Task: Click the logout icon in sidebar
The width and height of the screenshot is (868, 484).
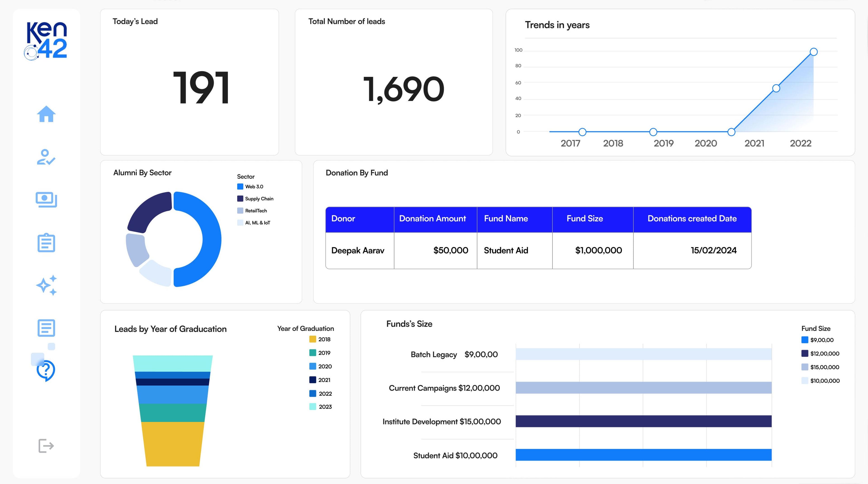Action: [x=46, y=446]
